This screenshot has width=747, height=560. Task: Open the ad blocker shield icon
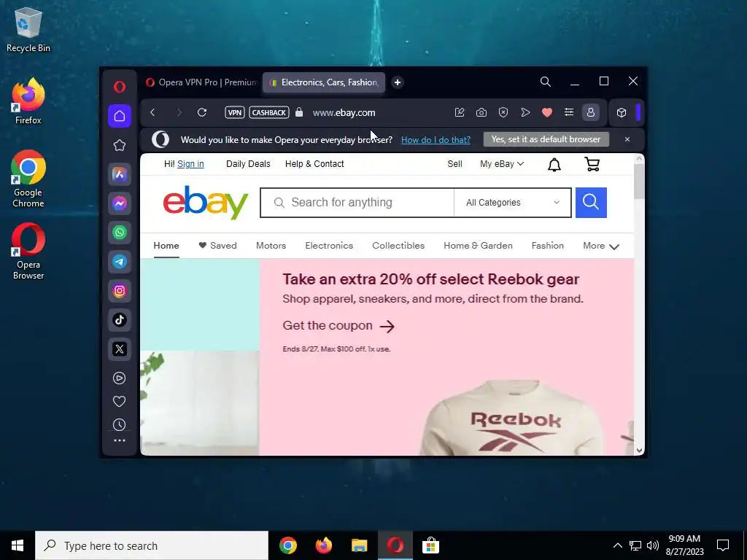[x=503, y=112]
